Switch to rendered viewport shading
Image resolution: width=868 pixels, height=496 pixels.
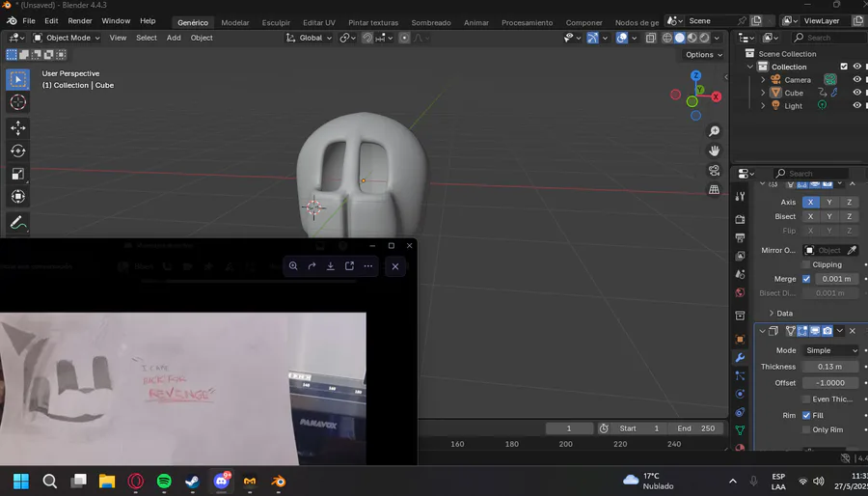(x=704, y=38)
